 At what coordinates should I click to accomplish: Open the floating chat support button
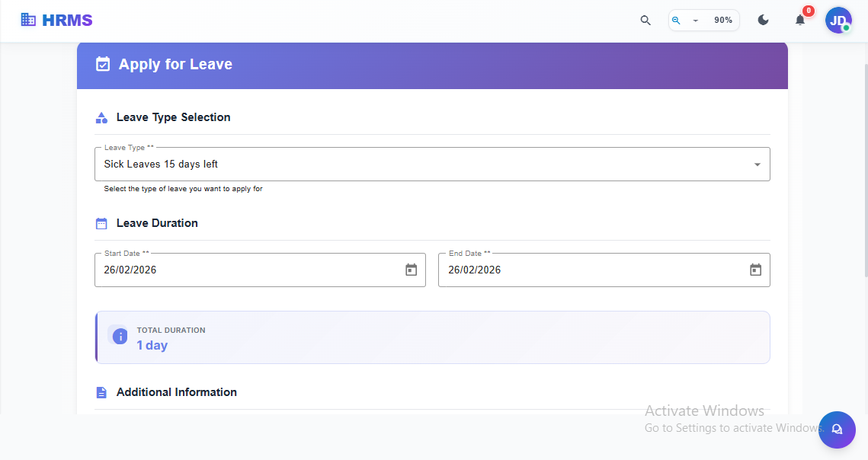[x=837, y=430]
